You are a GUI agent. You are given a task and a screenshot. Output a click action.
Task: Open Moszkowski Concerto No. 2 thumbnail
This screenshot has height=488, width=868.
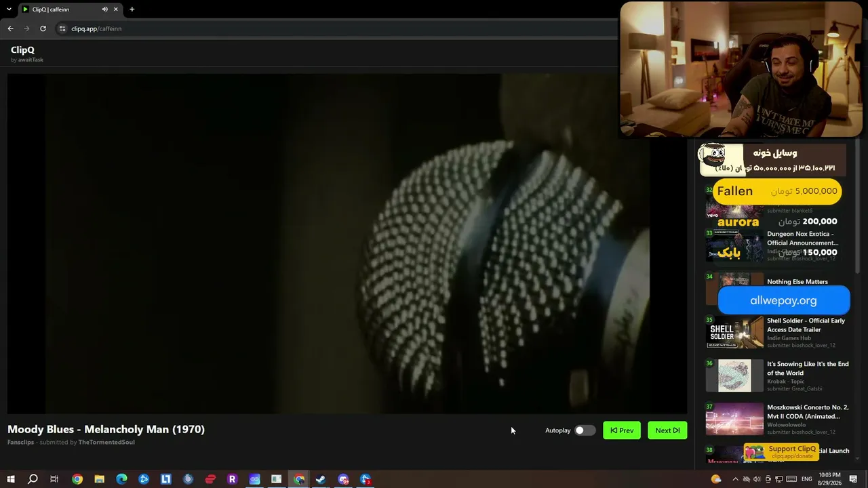point(734,419)
